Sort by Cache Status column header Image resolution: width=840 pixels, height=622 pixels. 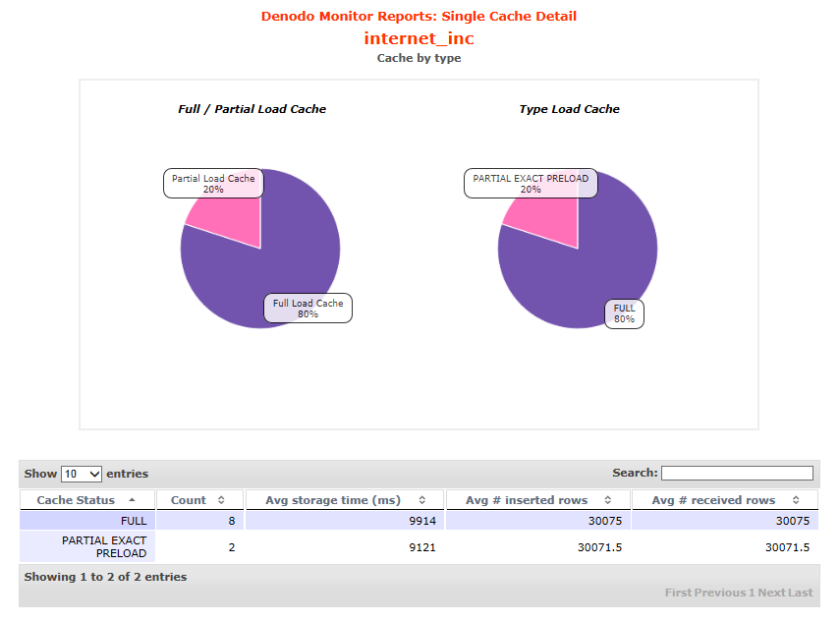(x=87, y=500)
